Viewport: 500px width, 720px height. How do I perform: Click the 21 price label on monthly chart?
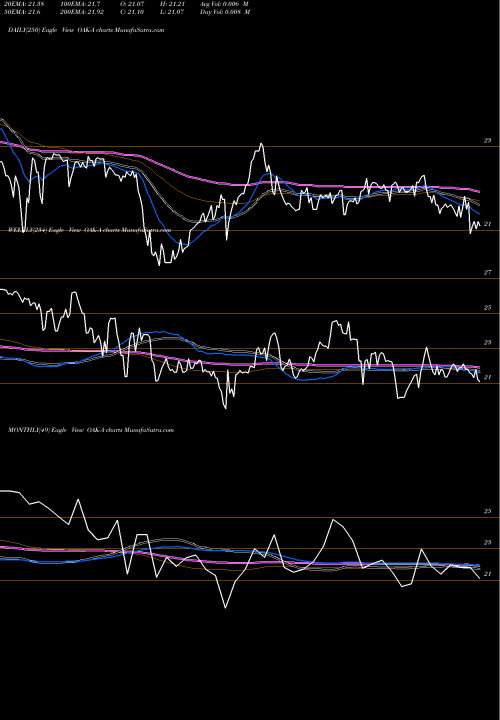[488, 574]
